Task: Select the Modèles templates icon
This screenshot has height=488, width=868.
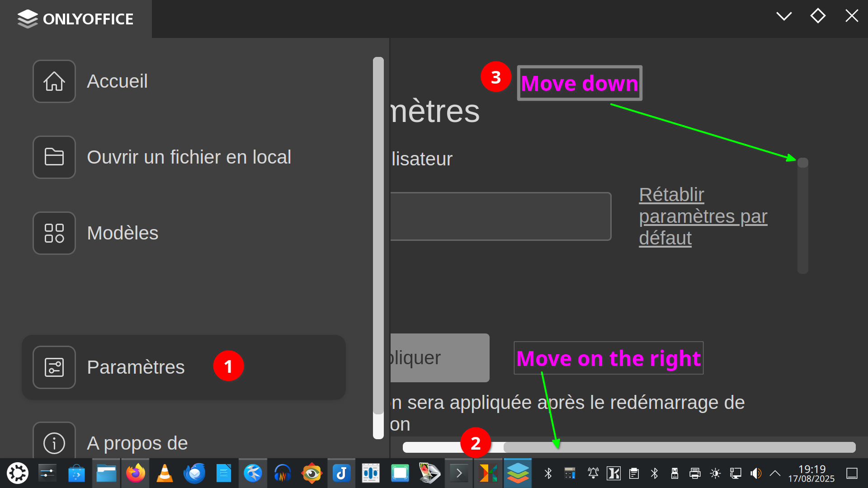Action: (54, 233)
